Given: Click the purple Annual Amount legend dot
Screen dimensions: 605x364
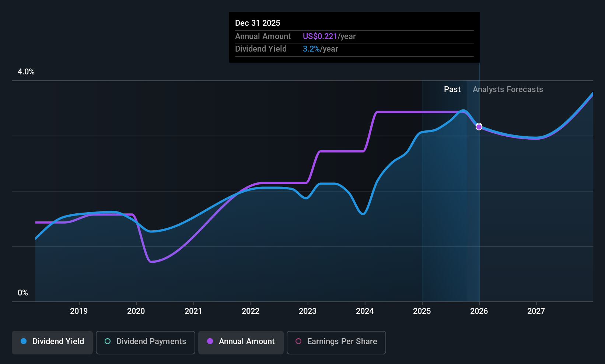Looking at the screenshot, I should pos(210,341).
